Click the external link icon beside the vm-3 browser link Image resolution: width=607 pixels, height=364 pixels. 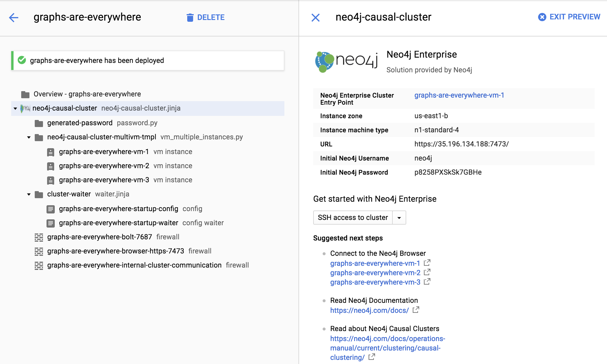(x=427, y=281)
